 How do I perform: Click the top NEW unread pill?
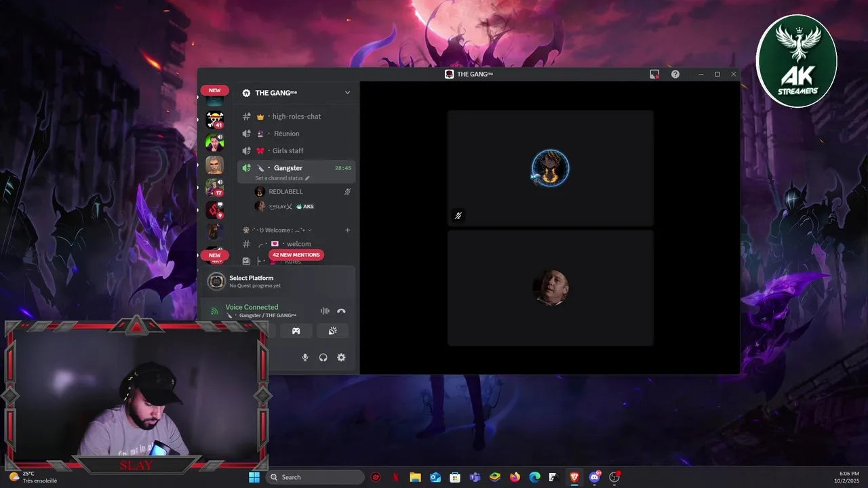(x=214, y=90)
